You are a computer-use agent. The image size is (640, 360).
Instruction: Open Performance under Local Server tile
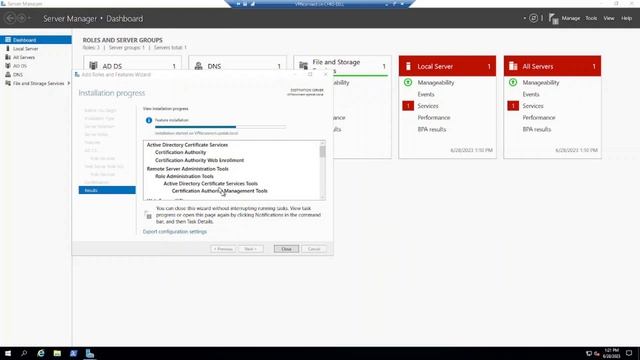point(434,118)
